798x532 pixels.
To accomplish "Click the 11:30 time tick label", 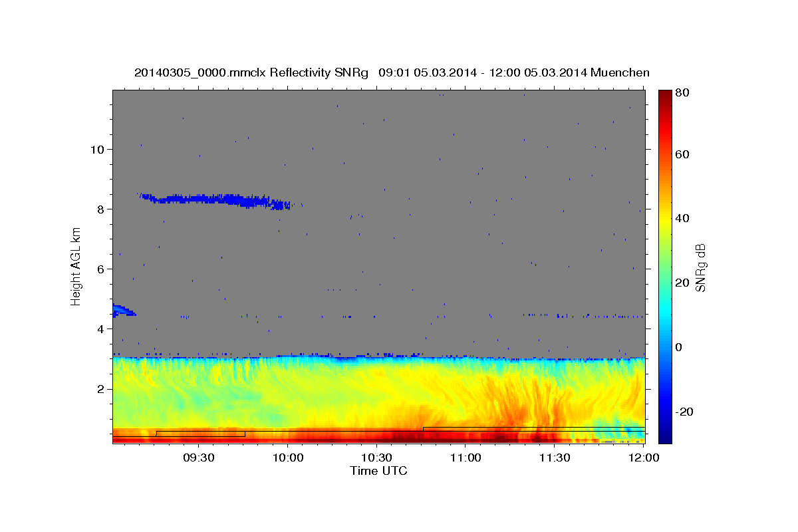I will pos(554,458).
